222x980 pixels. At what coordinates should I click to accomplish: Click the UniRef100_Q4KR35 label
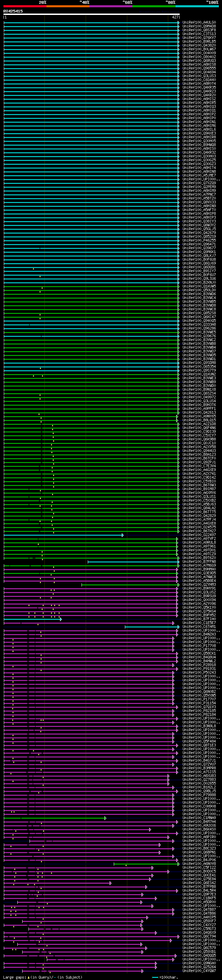click(199, 88)
